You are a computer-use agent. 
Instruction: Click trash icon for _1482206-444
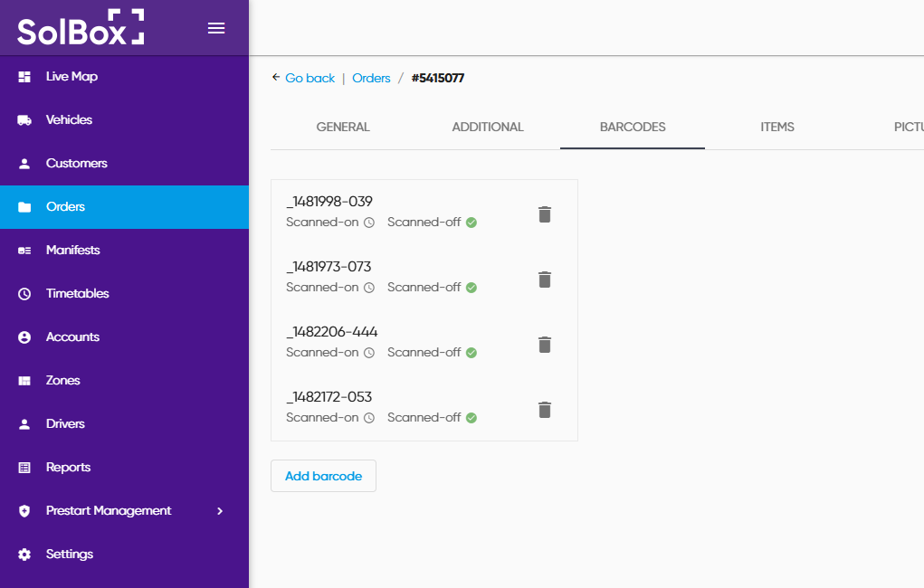[544, 345]
